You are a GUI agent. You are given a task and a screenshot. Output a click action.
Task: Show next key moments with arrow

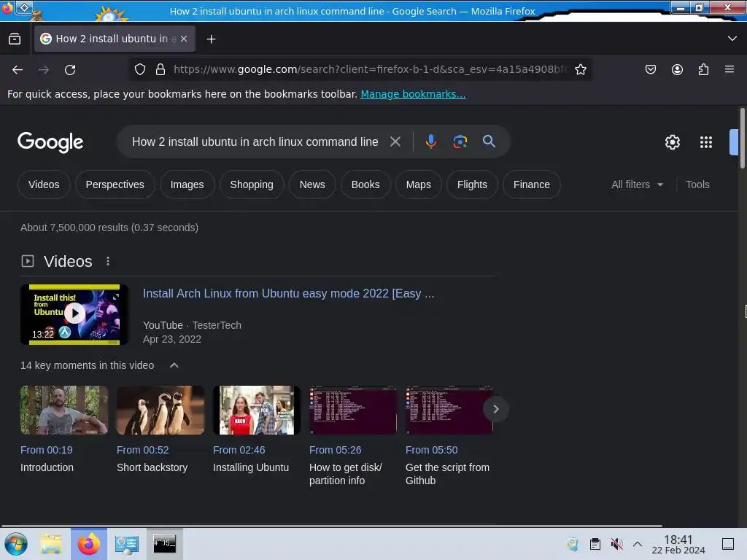(495, 409)
